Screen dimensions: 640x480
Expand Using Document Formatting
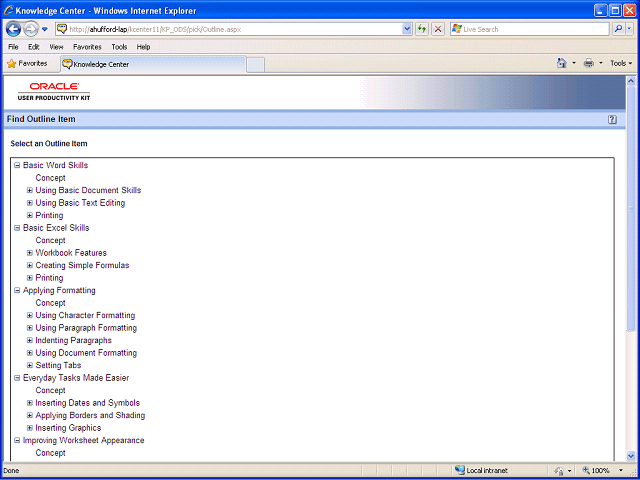29,353
